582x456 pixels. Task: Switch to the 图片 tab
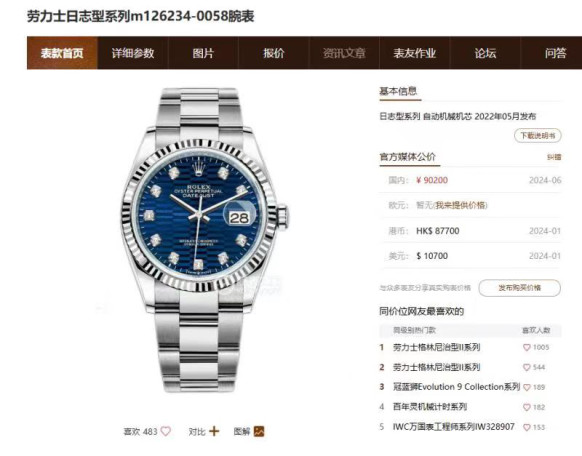point(203,53)
